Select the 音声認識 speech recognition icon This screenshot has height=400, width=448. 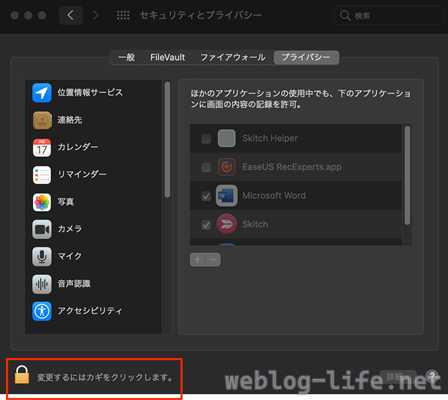click(x=42, y=284)
